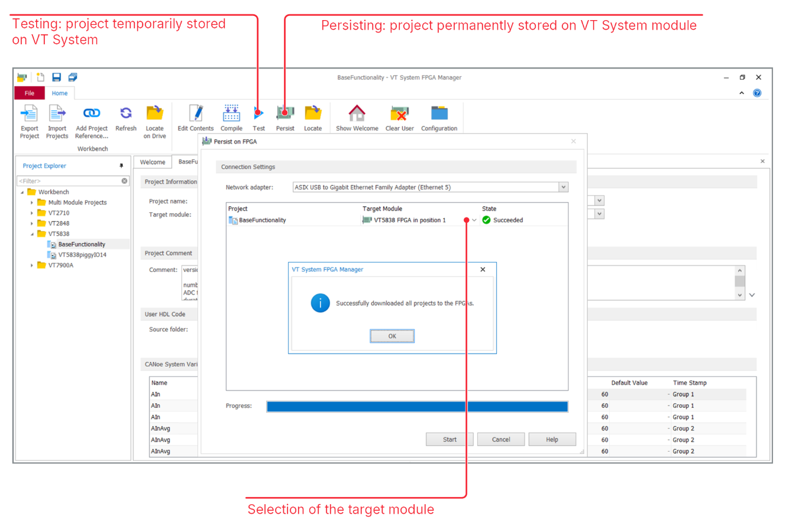Screen dimensions: 786x532
Task: Click the Target Module column header
Action: point(382,209)
